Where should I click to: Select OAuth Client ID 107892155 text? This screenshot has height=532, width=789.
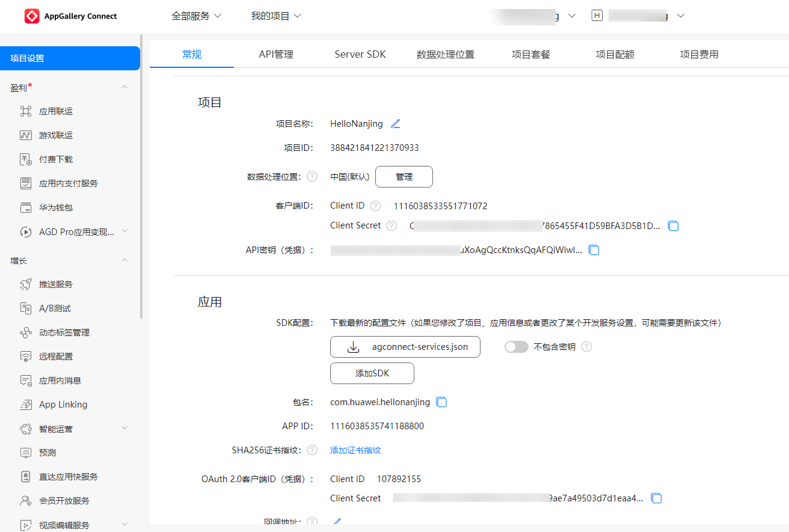pyautogui.click(x=399, y=479)
